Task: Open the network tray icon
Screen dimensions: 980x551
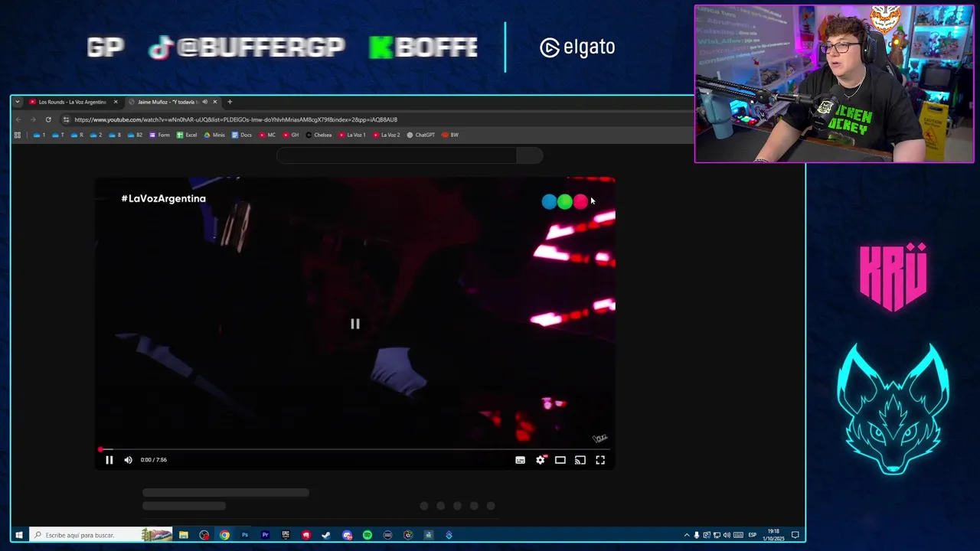Action: (x=717, y=535)
